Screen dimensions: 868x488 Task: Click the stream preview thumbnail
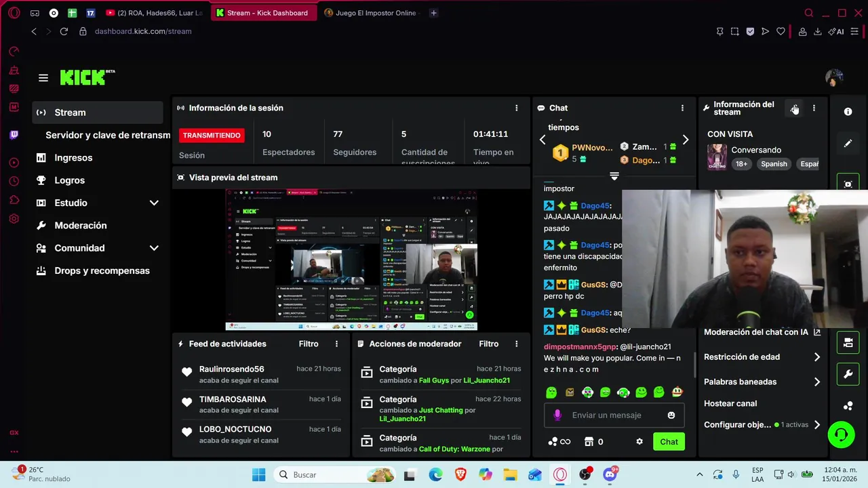351,260
